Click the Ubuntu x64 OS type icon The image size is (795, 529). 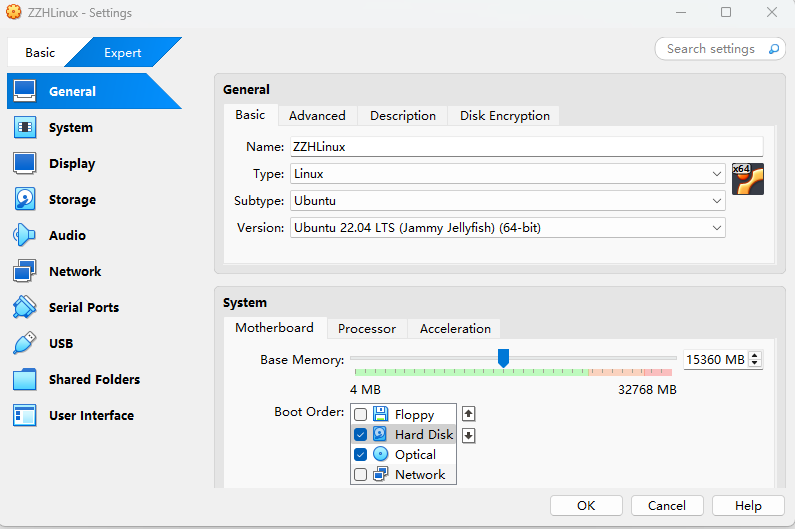pos(748,179)
